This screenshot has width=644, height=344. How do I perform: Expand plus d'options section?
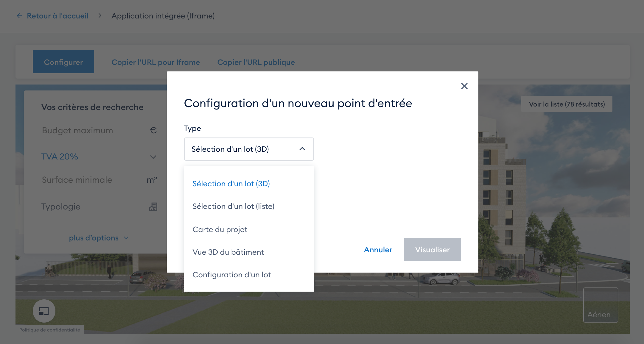point(98,238)
